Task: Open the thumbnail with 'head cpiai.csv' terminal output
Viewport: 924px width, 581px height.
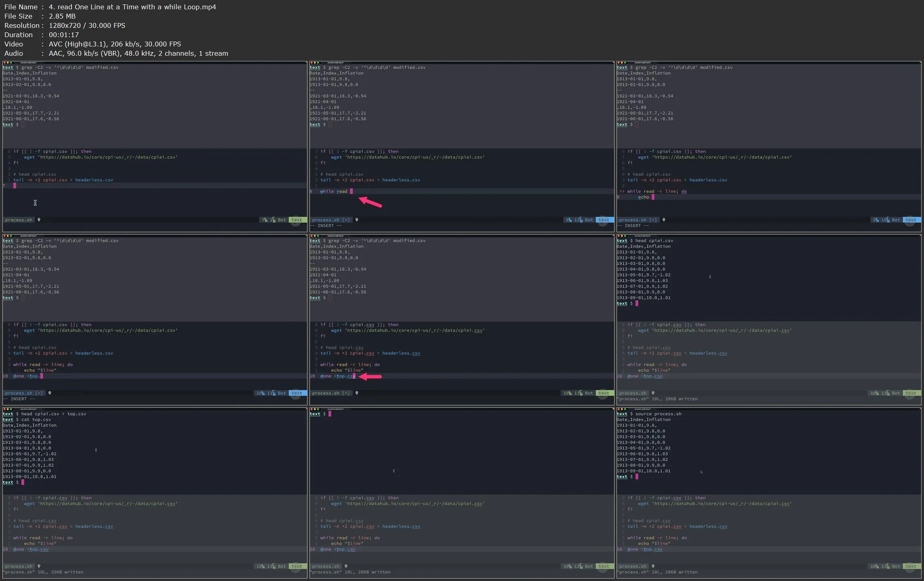Action: 769,320
